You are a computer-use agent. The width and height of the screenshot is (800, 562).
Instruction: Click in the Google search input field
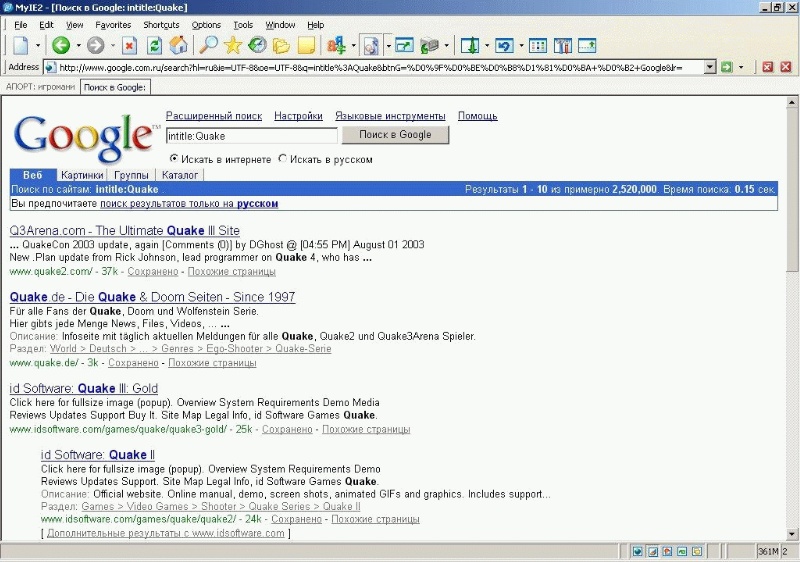click(x=252, y=136)
